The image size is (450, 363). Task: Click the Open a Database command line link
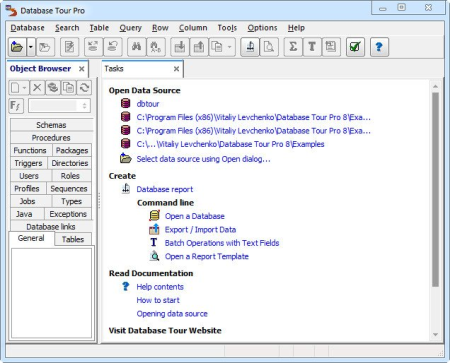[195, 216]
